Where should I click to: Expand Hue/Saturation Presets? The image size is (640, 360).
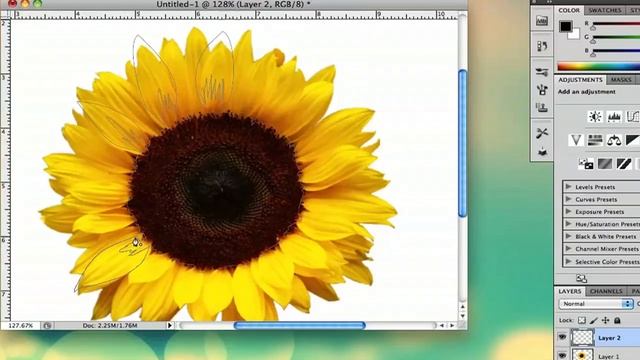point(568,224)
